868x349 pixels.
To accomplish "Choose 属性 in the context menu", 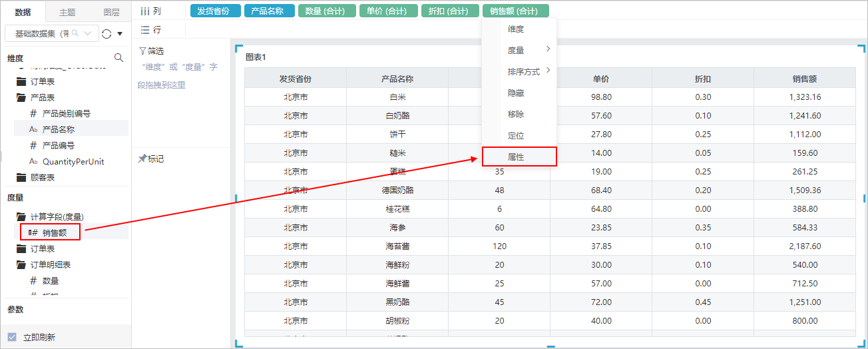I will (519, 156).
